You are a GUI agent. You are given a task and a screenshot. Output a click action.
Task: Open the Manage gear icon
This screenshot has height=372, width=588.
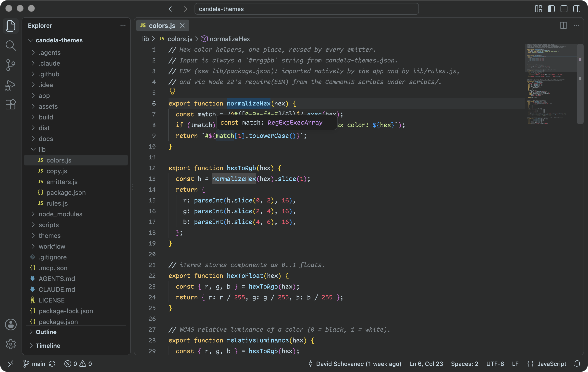click(11, 344)
